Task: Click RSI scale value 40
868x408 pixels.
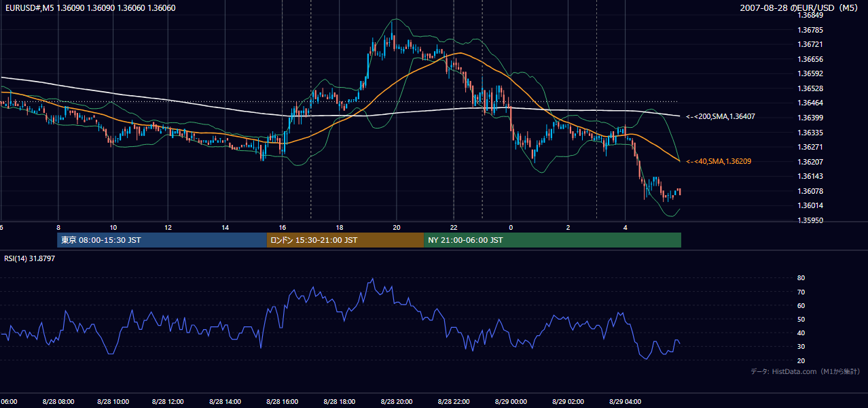Action: [x=801, y=333]
